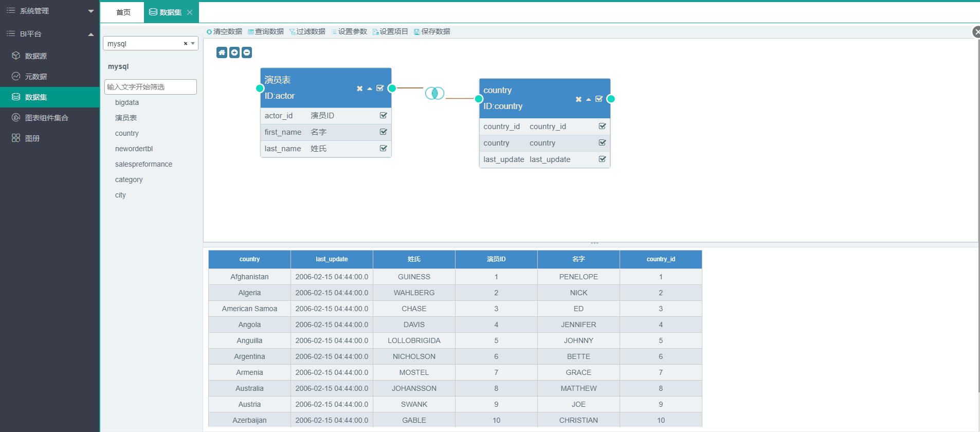Toggle the last_name field checkbox
Image resolution: width=980 pixels, height=432 pixels.
tap(383, 149)
